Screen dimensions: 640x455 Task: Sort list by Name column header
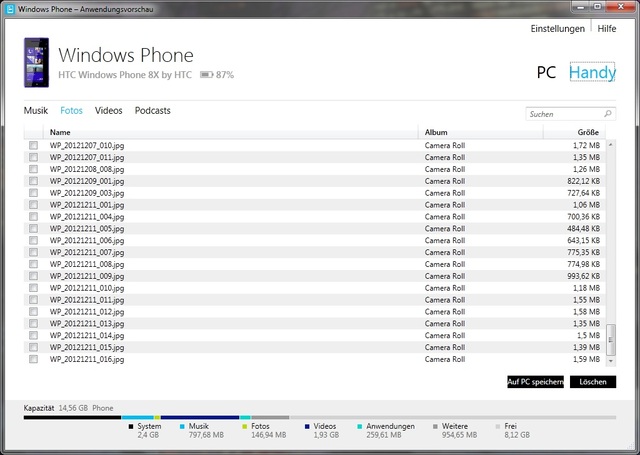click(x=231, y=132)
